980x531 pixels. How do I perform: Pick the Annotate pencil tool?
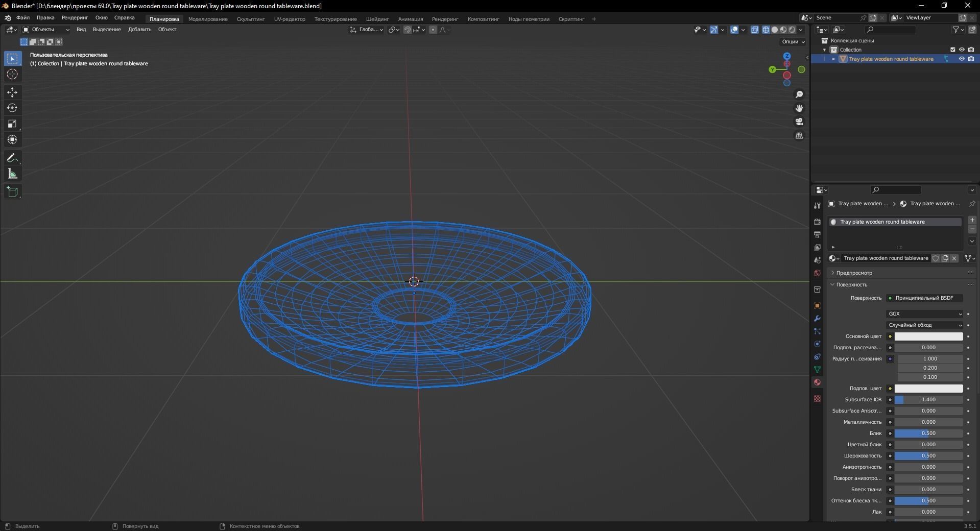coord(12,158)
